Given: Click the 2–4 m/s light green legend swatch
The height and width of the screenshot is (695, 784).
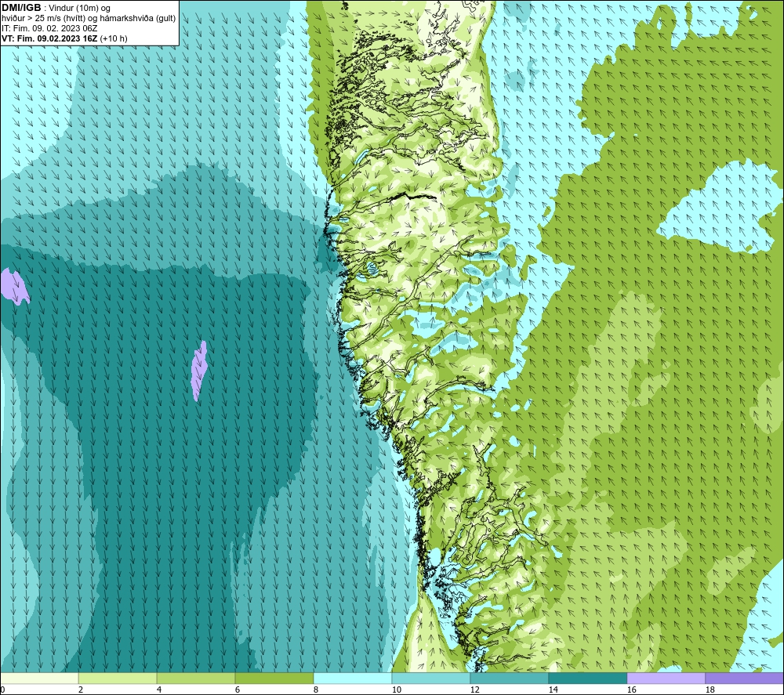Looking at the screenshot, I should pyautogui.click(x=118, y=678).
